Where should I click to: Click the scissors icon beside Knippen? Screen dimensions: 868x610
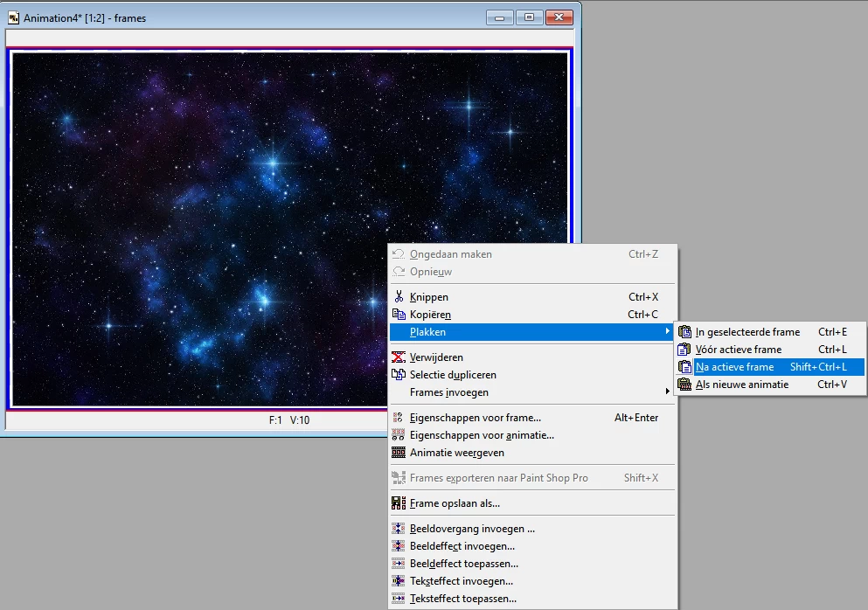click(399, 297)
